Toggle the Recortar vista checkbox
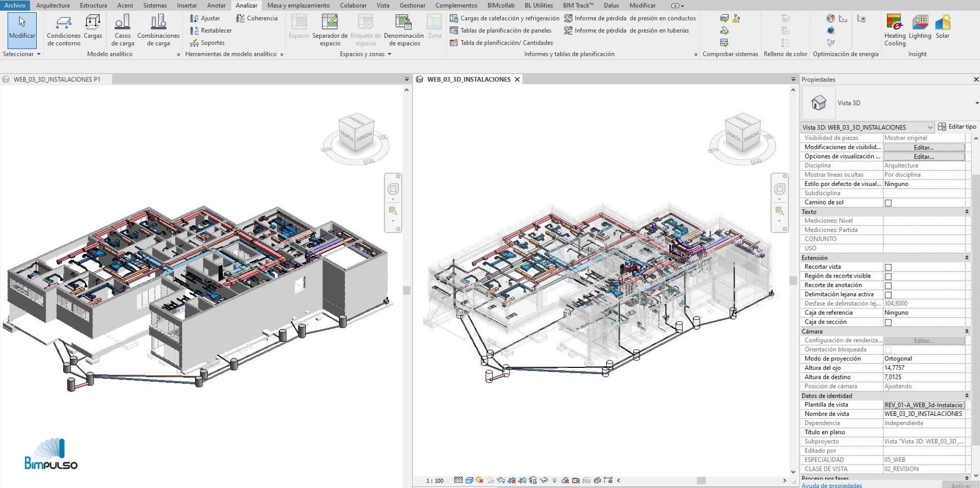980x488 pixels. (888, 267)
